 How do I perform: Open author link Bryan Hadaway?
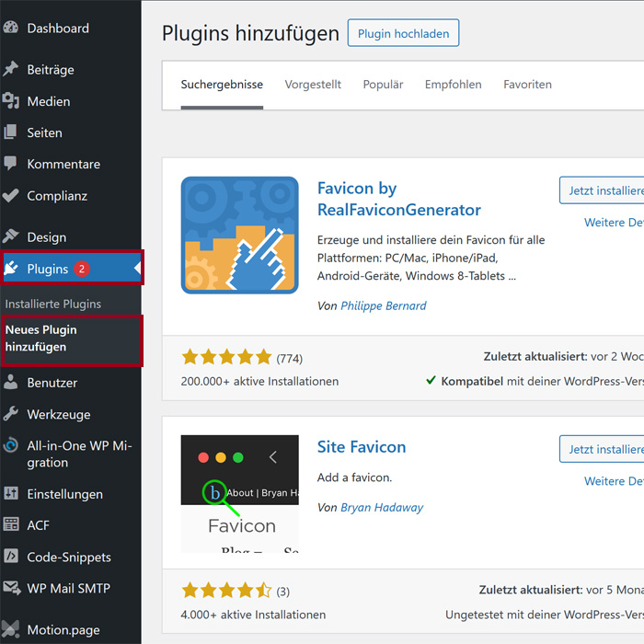click(382, 508)
